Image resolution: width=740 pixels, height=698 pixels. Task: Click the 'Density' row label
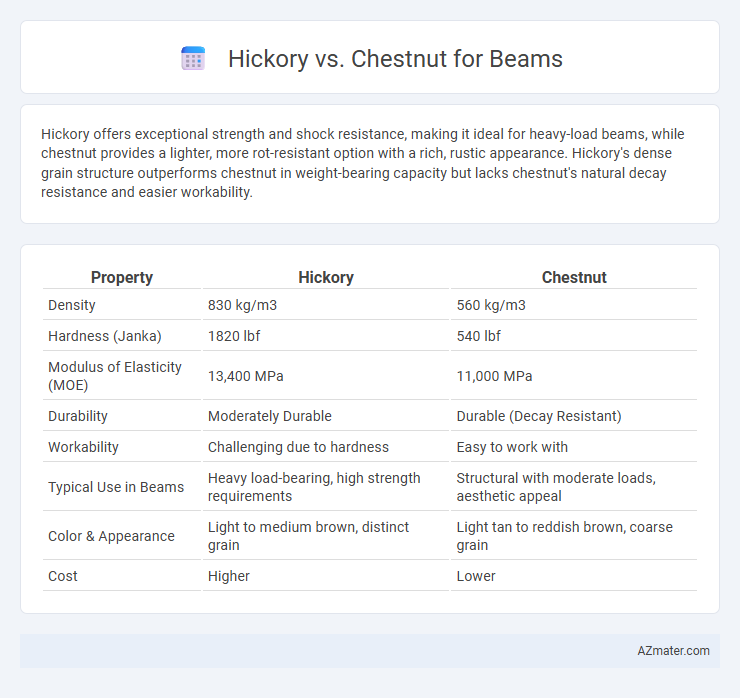click(72, 305)
